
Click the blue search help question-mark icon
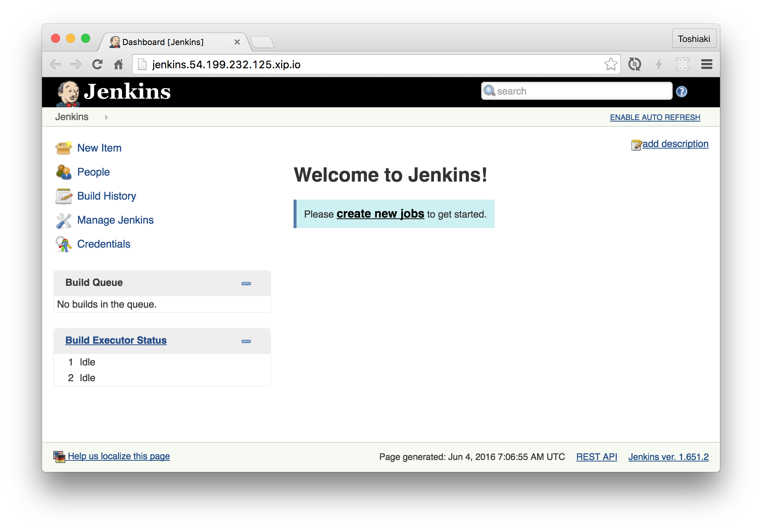pyautogui.click(x=681, y=92)
